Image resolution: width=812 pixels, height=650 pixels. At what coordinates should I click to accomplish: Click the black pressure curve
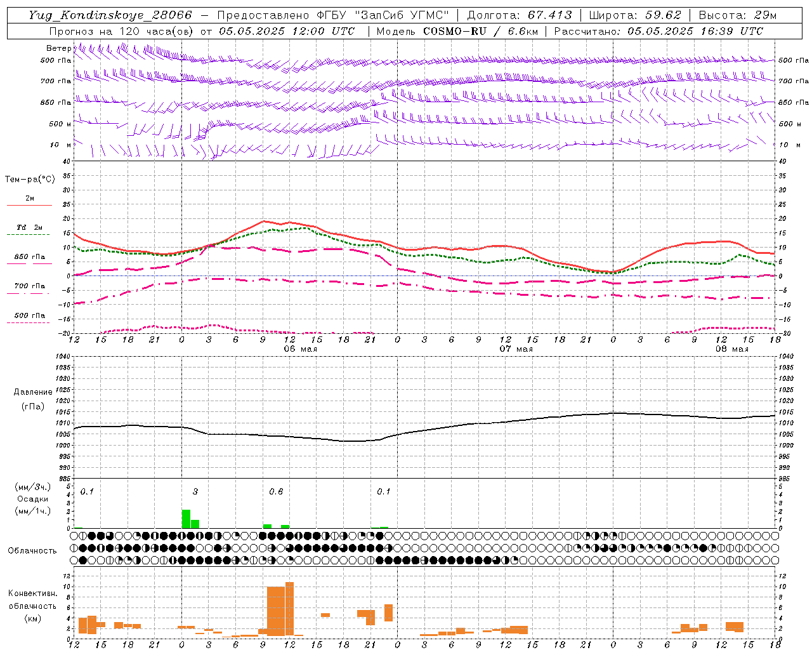425,430
